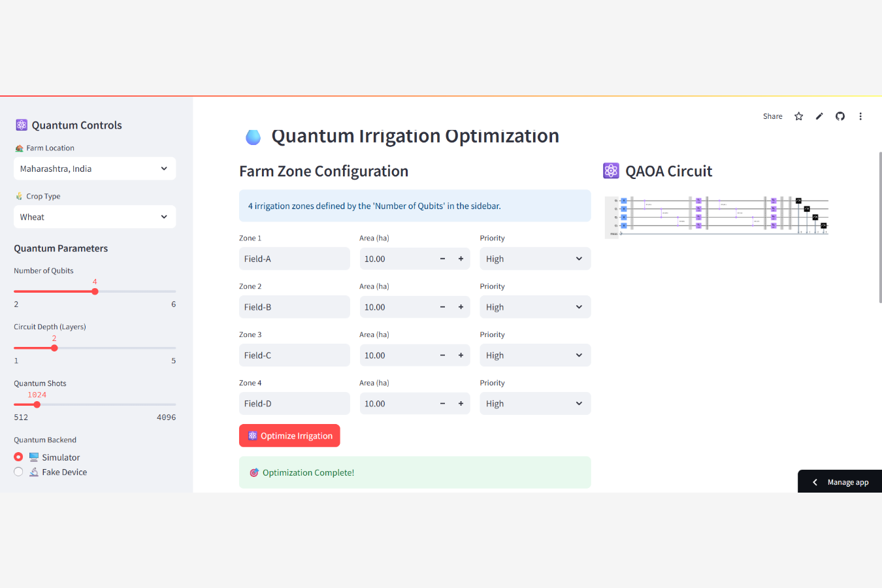Screen dimensions: 882x588
Task: Select the Fake Device backend radio
Action: [x=18, y=472]
